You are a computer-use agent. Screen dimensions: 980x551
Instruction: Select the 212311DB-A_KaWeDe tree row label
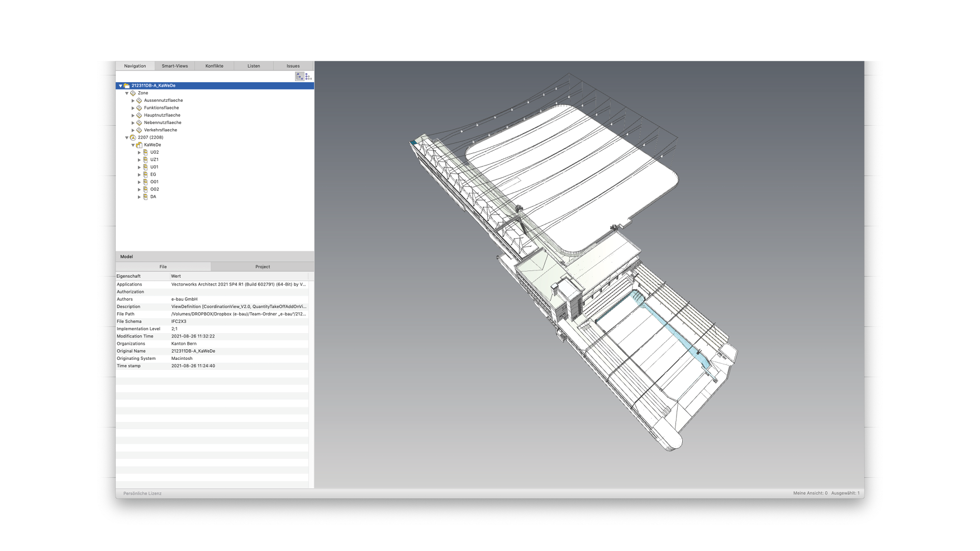coord(154,85)
